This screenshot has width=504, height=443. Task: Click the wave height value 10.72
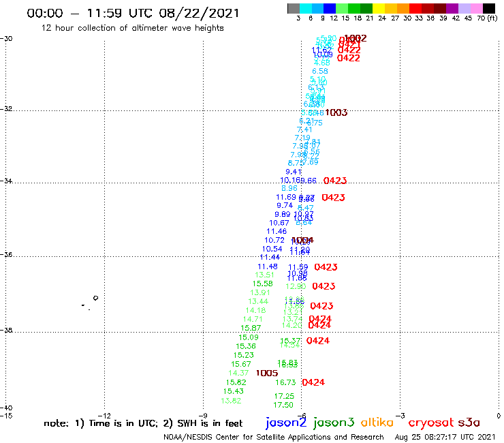pyautogui.click(x=274, y=241)
